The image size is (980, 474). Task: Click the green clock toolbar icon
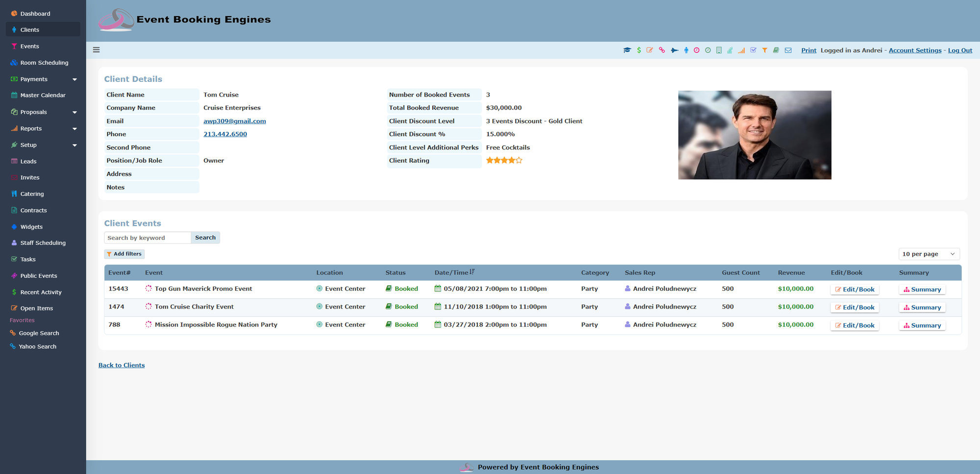(x=708, y=50)
